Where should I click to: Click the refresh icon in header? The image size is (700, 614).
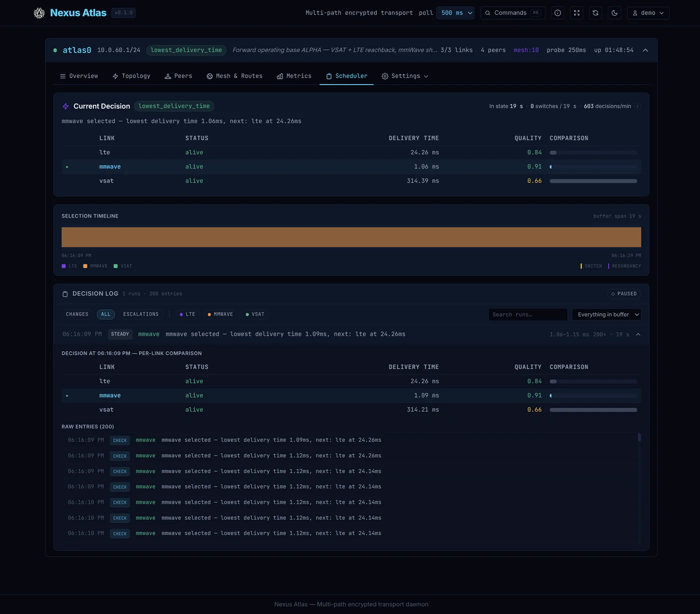(595, 13)
